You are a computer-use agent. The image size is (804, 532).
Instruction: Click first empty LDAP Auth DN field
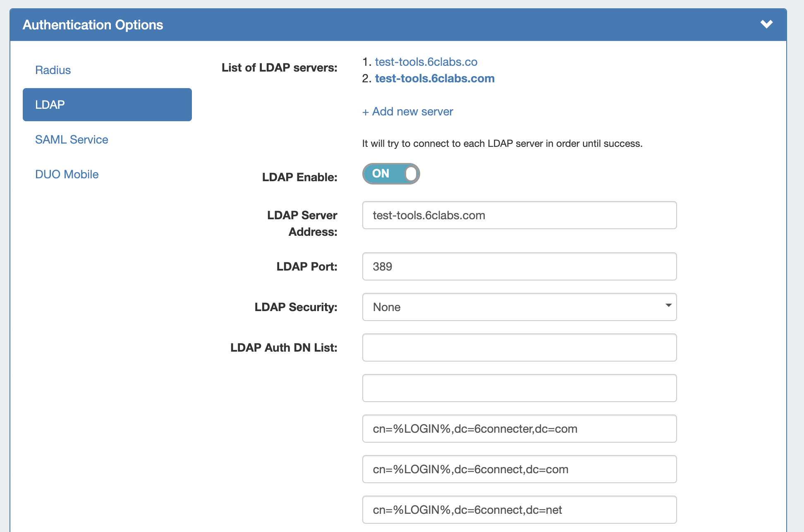coord(519,347)
